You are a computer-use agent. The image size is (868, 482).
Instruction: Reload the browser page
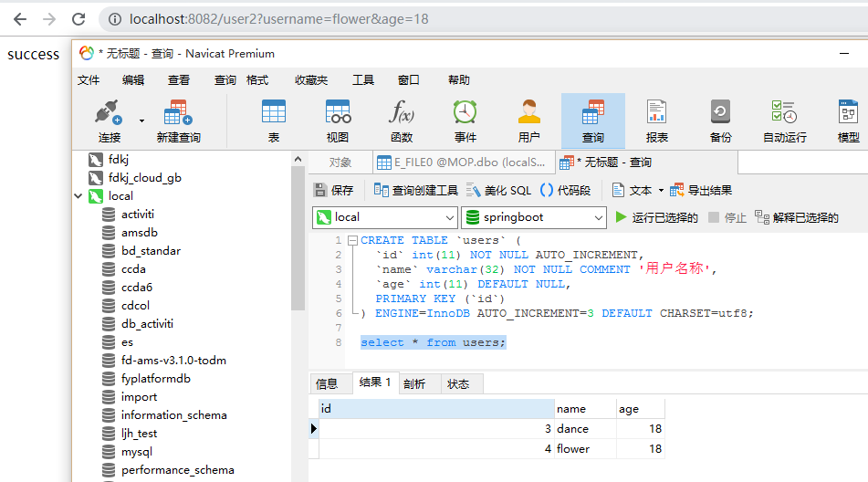(78, 19)
